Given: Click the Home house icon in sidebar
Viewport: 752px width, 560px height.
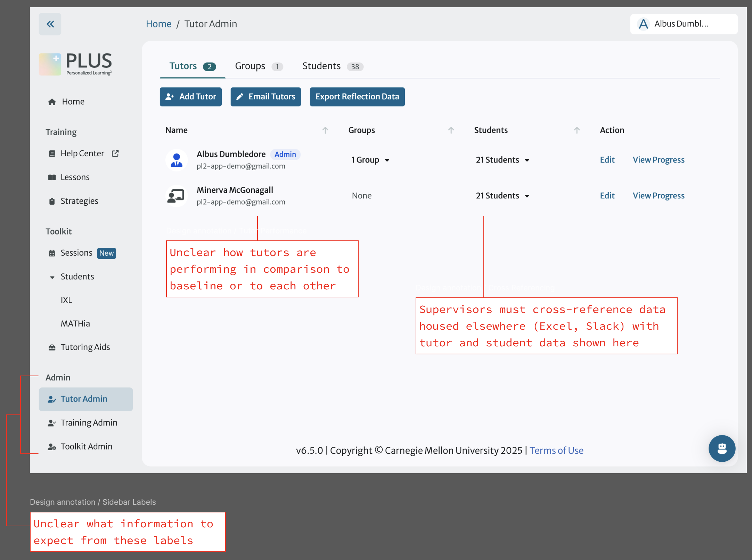Looking at the screenshot, I should 52,102.
